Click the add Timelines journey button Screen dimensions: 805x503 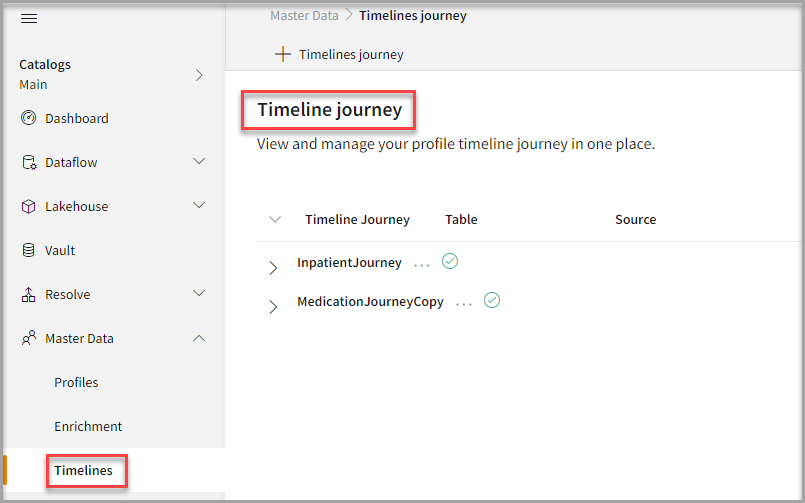pyautogui.click(x=339, y=54)
